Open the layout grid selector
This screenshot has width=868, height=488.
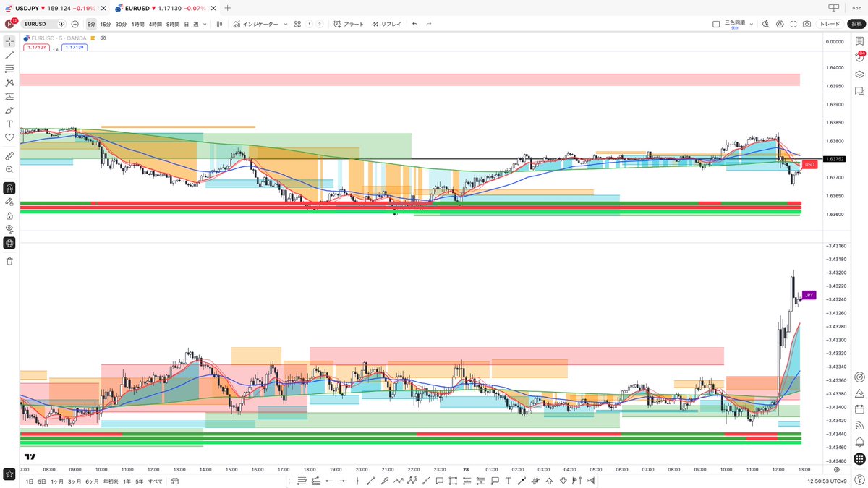pyautogui.click(x=297, y=24)
